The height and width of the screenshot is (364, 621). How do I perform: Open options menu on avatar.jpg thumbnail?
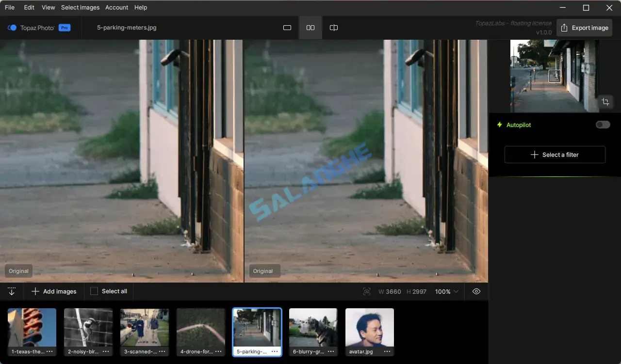click(x=387, y=351)
